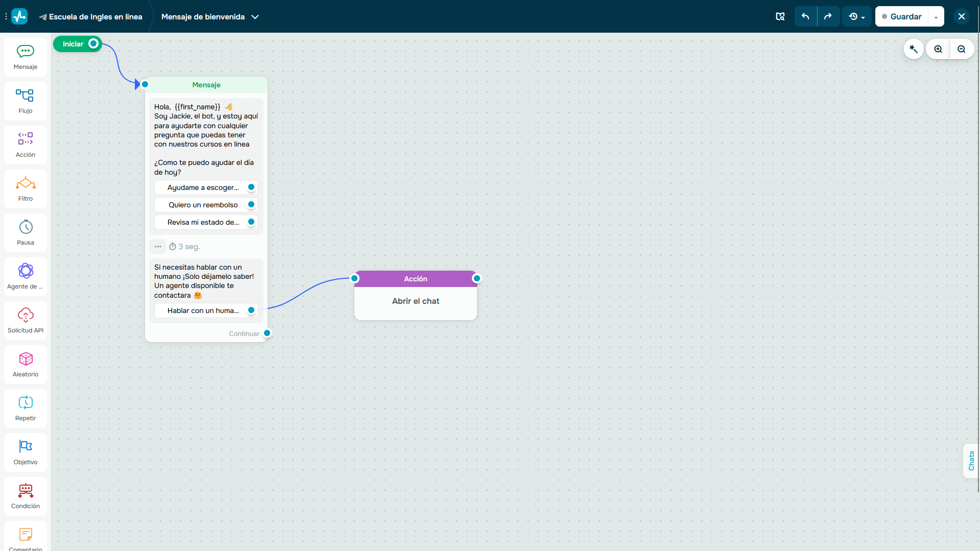The height and width of the screenshot is (551, 980).
Task: Select the Agente de IA block
Action: (26, 277)
